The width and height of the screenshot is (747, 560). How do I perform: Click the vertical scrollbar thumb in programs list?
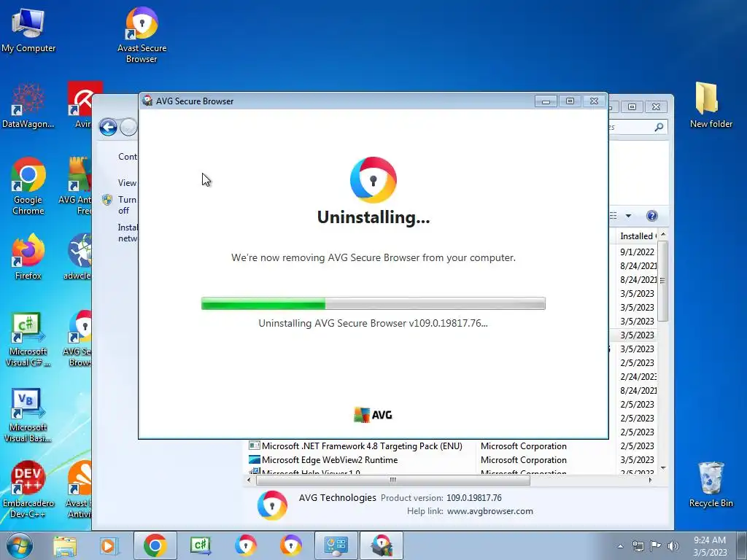pyautogui.click(x=662, y=281)
